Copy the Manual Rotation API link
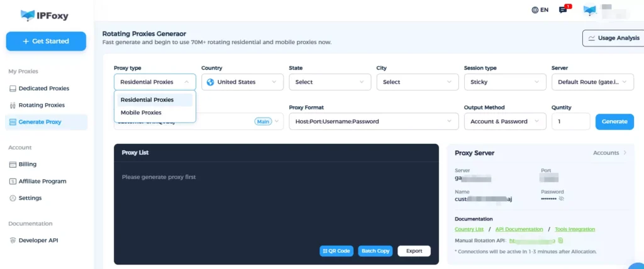 coord(560,241)
